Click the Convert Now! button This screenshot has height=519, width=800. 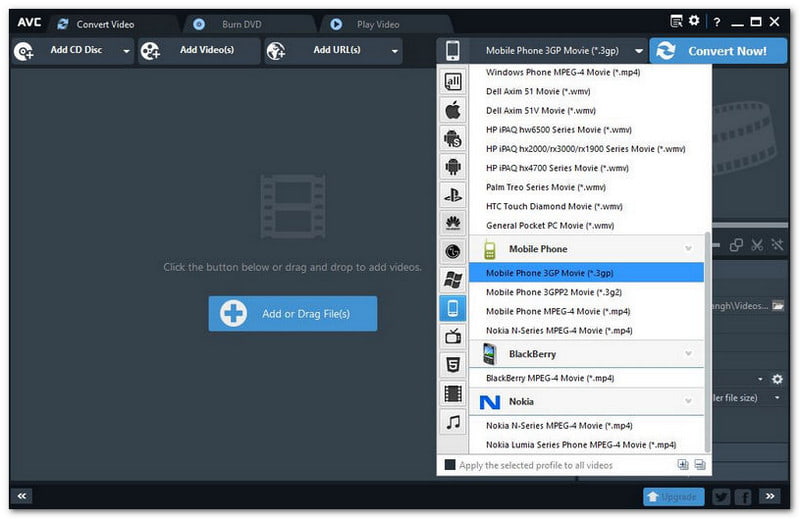tap(718, 51)
